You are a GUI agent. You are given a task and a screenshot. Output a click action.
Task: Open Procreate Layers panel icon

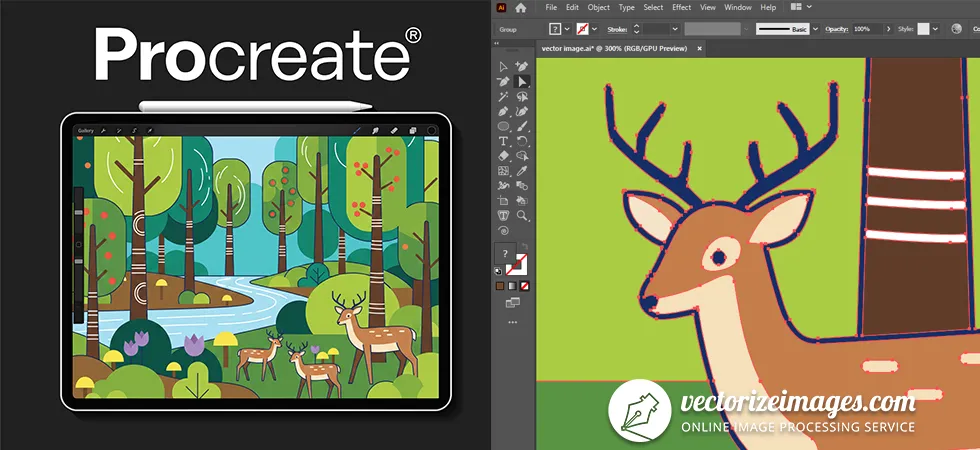pyautogui.click(x=413, y=131)
